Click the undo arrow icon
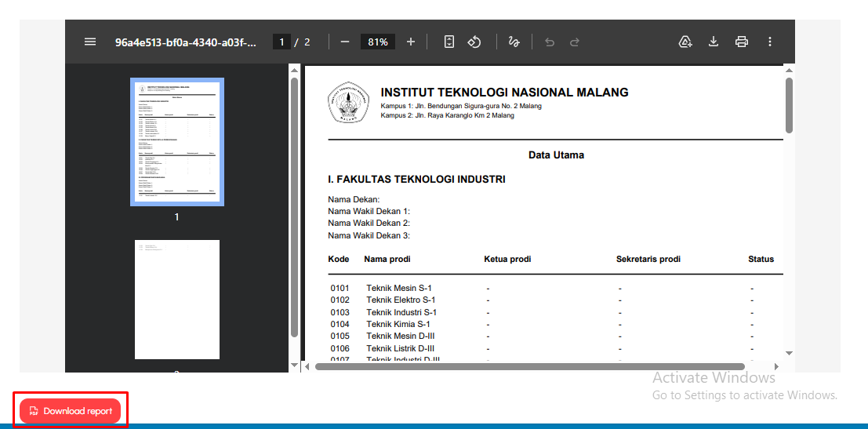Screen dimensions: 868x429 click(x=550, y=42)
